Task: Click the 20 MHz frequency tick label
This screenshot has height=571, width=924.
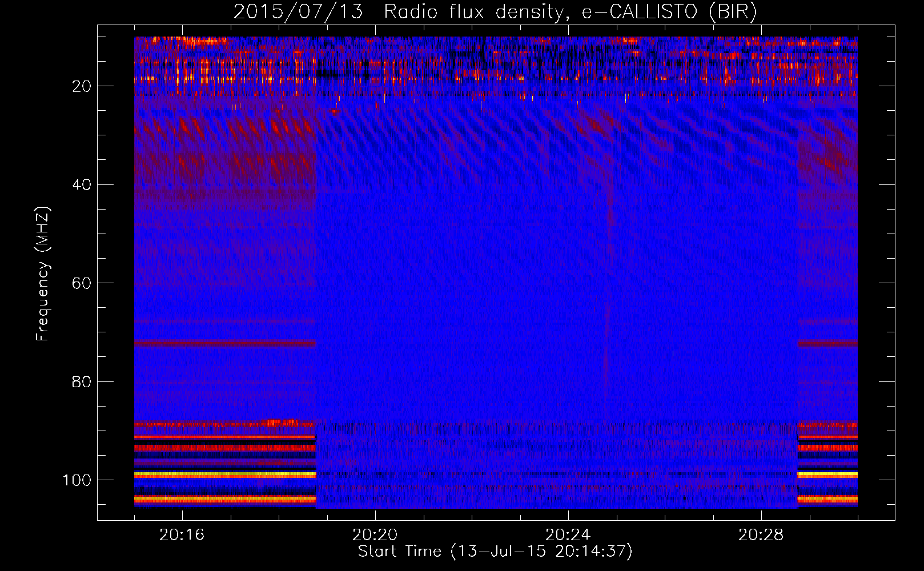Action: click(82, 86)
